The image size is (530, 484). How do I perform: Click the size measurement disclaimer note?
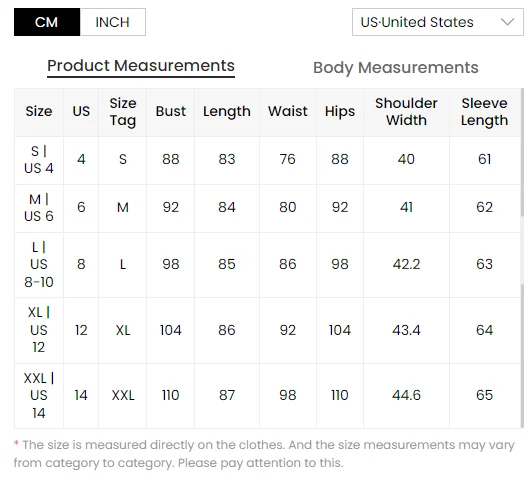264,454
